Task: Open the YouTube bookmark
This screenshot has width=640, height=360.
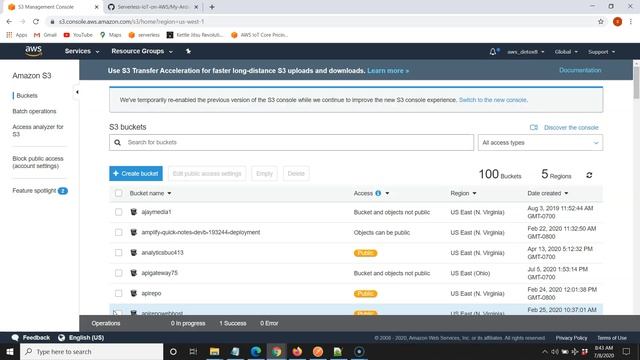Action: pos(78,35)
